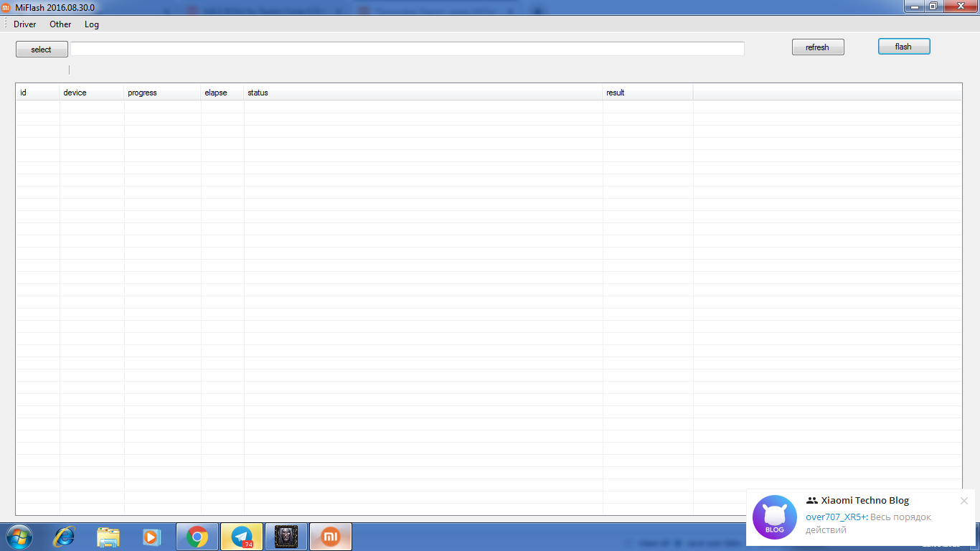Screen dimensions: 980x551
Task: Open the Other menu
Action: point(60,24)
